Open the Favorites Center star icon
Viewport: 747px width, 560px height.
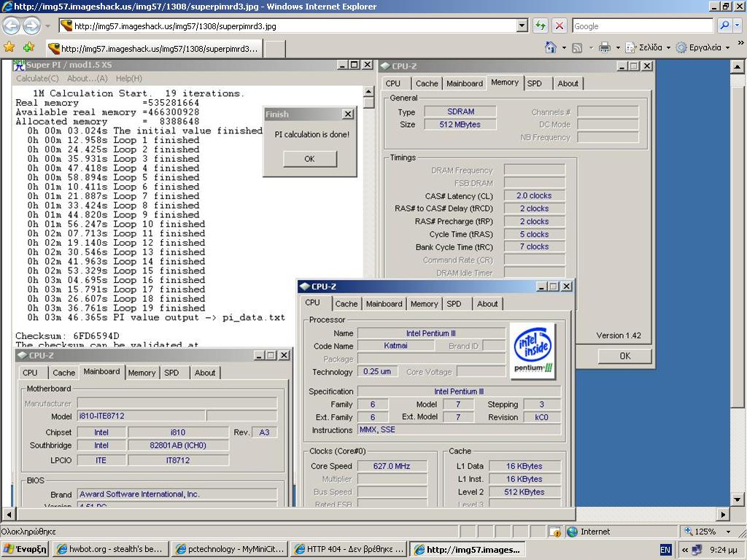(x=9, y=47)
